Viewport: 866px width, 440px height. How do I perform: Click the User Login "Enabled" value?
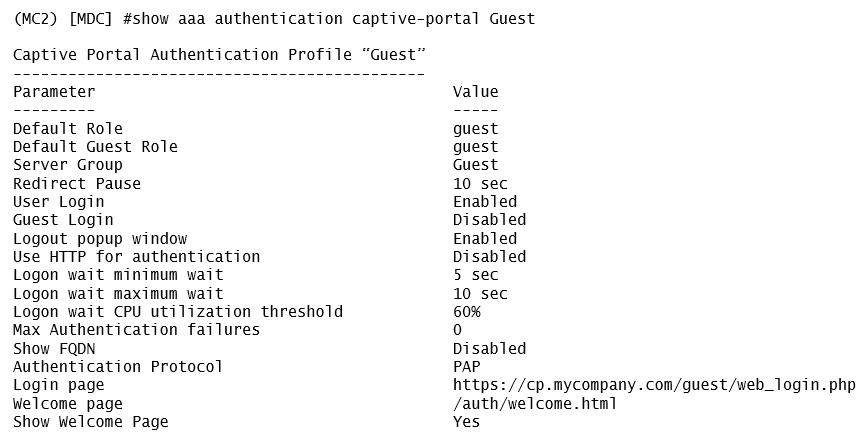point(485,202)
